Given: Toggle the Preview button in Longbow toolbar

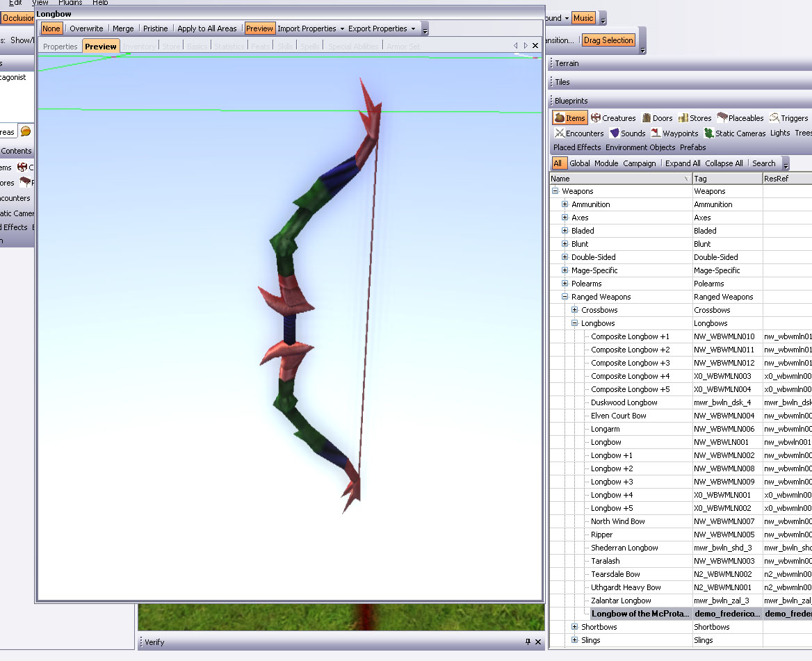Looking at the screenshot, I should click(259, 28).
